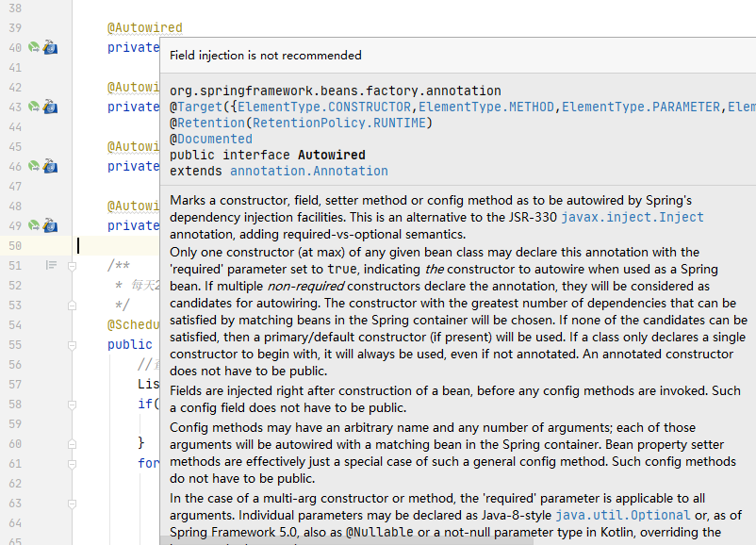Follow the javax.inject.Inject link
Screen dimensions: 756x545
coord(633,218)
